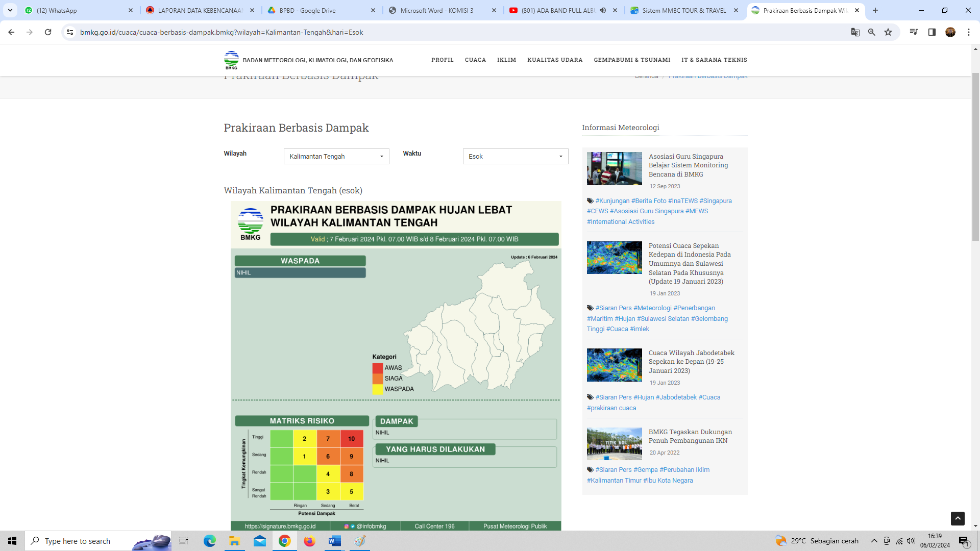
Task: Click Asosiasi Guru Singapura article thumbnail
Action: (614, 168)
